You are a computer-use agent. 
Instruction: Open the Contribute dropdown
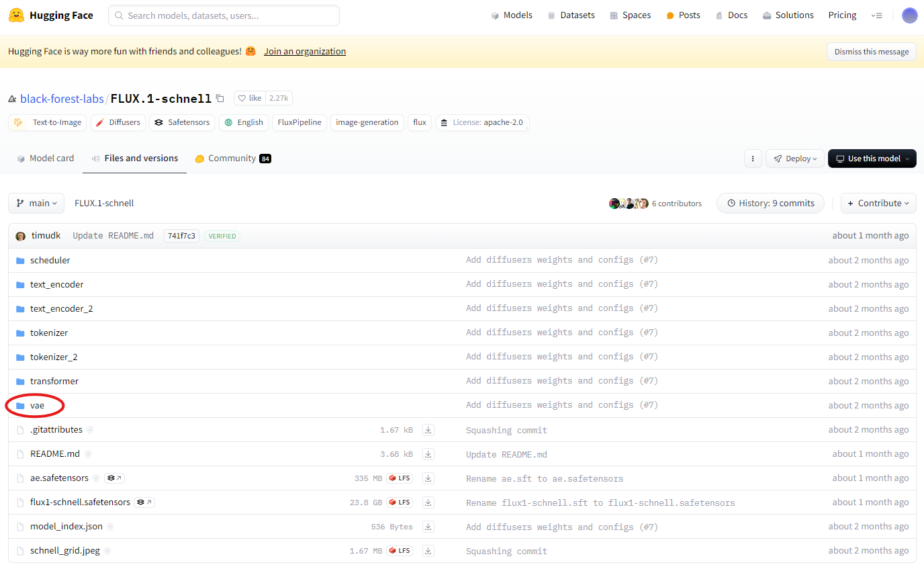(878, 203)
